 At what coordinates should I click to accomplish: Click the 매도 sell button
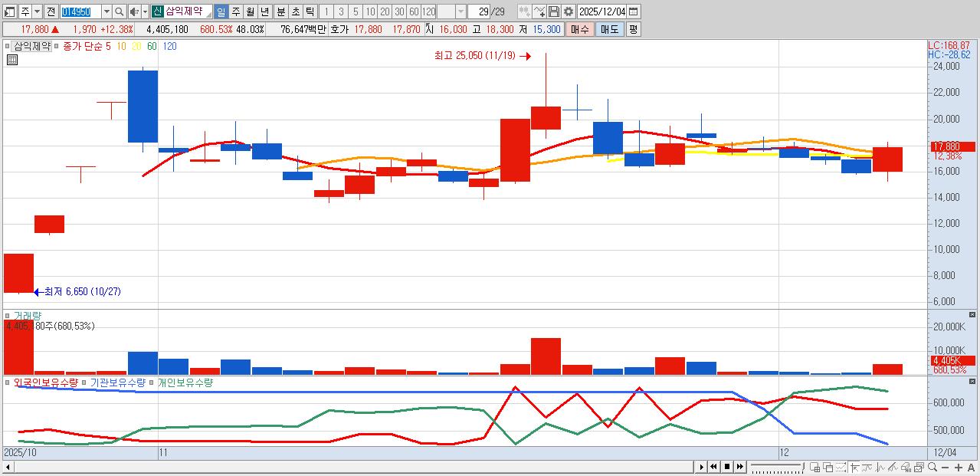pyautogui.click(x=609, y=29)
